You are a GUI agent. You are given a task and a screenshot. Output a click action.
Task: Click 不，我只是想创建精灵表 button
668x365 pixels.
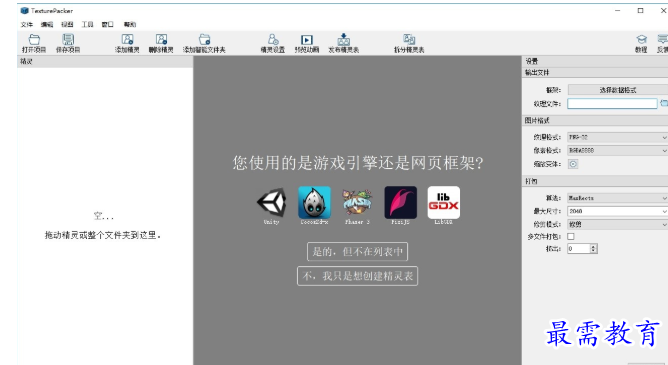point(357,276)
